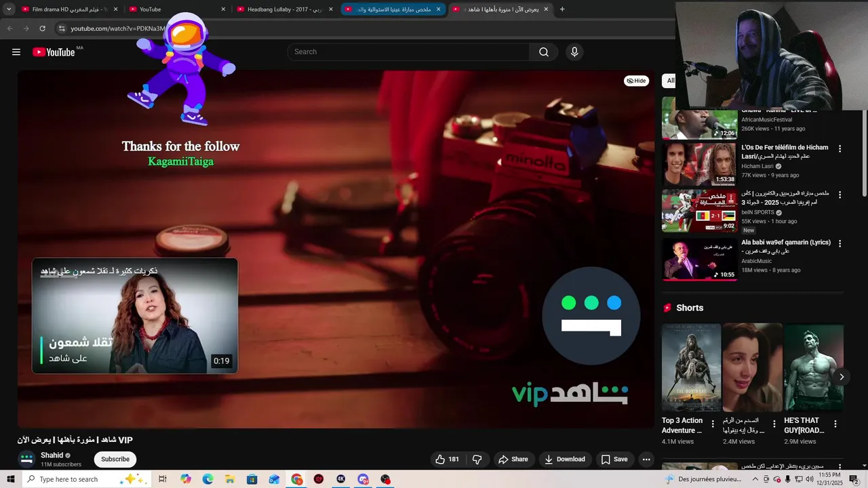Open options for L'Os De Fer video
The height and width of the screenshot is (488, 868).
click(840, 148)
